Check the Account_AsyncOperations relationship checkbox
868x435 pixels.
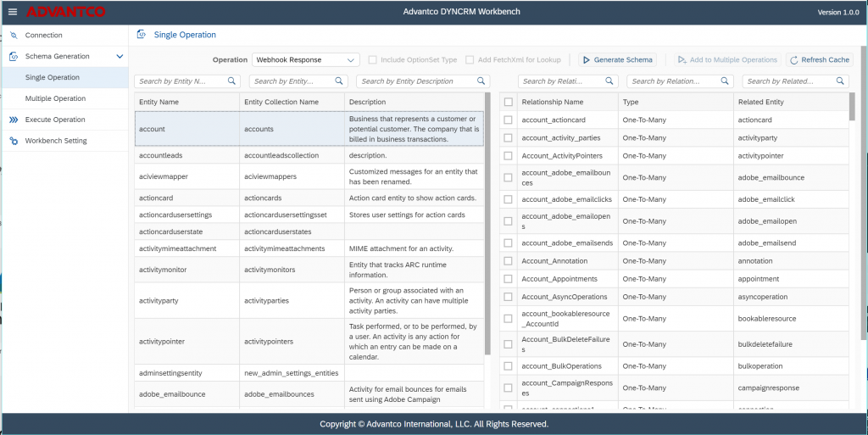[509, 297]
